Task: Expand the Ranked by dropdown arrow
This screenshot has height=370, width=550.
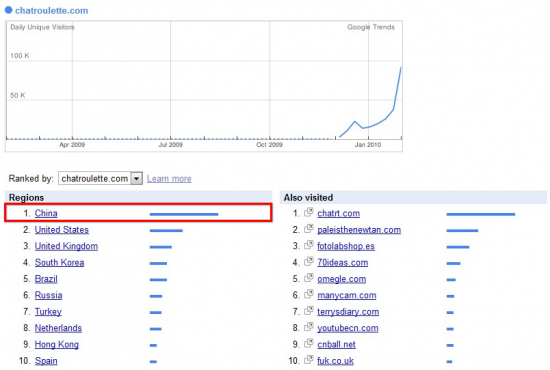Action: (136, 179)
